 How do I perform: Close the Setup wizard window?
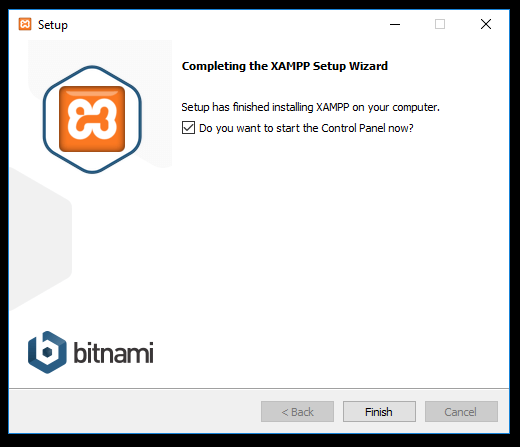[x=486, y=24]
